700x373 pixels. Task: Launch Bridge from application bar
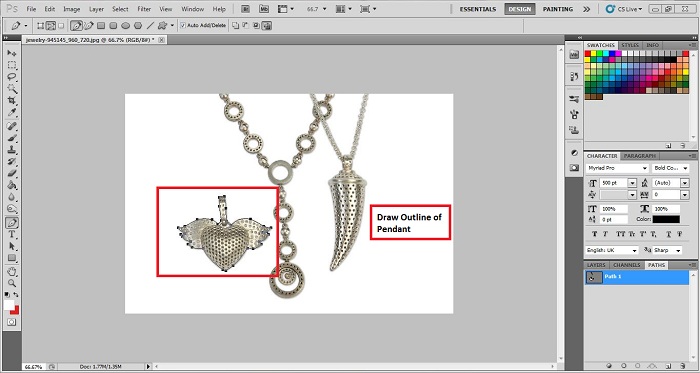click(x=246, y=8)
